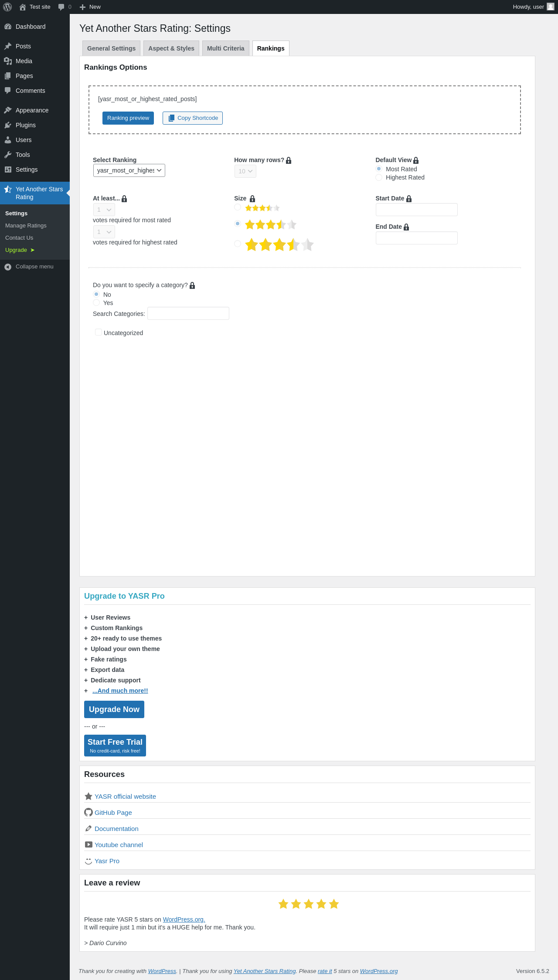Image resolution: width=558 pixels, height=980 pixels.
Task: Switch to Multi Criteria tab
Action: pyautogui.click(x=226, y=48)
